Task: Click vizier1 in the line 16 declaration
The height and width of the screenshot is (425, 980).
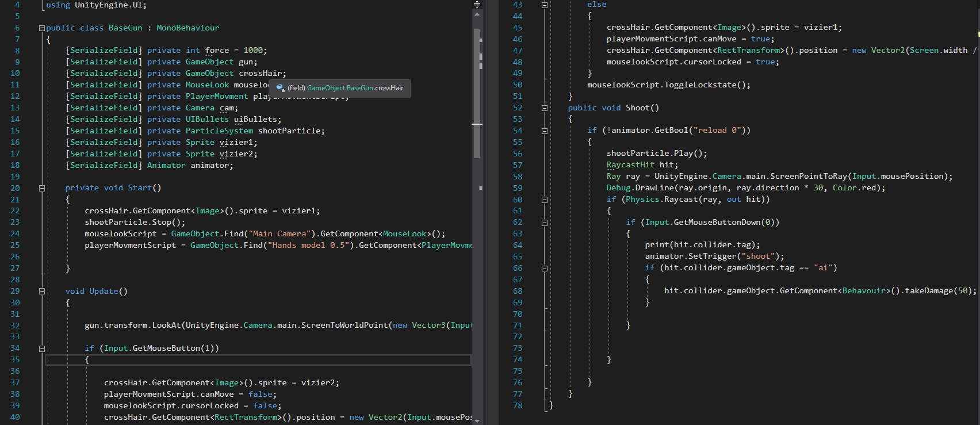Action: pyautogui.click(x=236, y=143)
